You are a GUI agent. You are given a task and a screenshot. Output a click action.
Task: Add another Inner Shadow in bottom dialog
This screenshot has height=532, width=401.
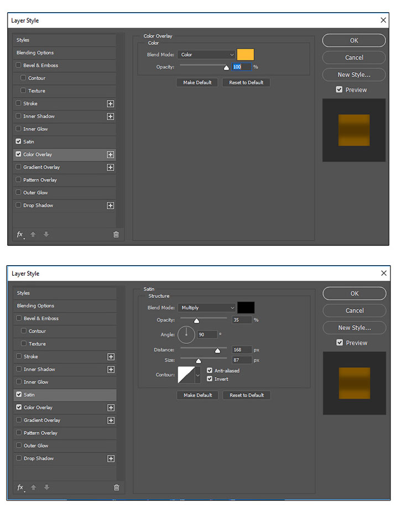pos(111,369)
